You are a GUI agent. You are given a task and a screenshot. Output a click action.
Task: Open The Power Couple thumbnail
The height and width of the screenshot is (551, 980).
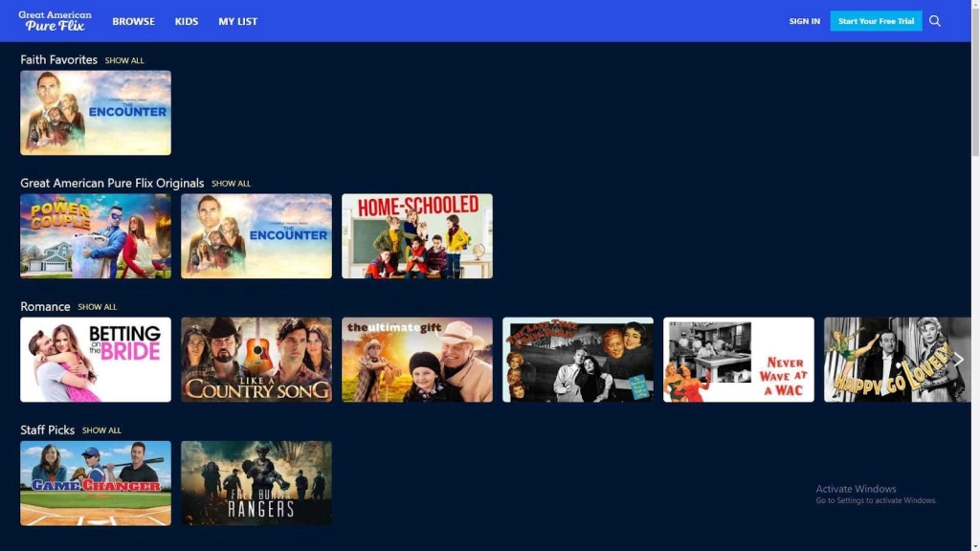[96, 235]
